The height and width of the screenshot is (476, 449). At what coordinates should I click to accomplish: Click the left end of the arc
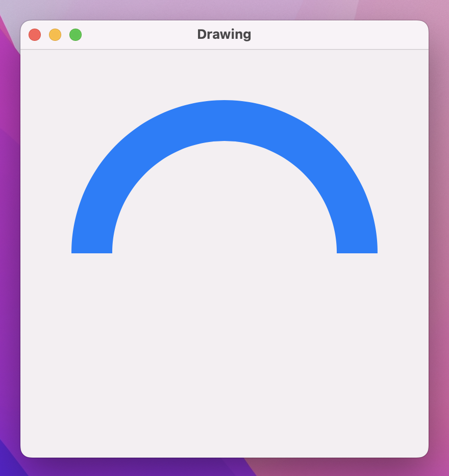coord(92,245)
